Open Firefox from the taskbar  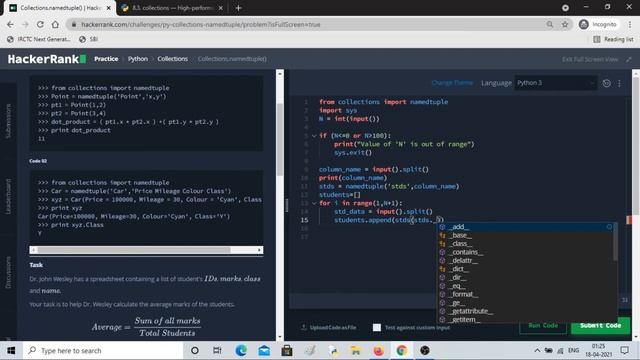tap(378, 350)
